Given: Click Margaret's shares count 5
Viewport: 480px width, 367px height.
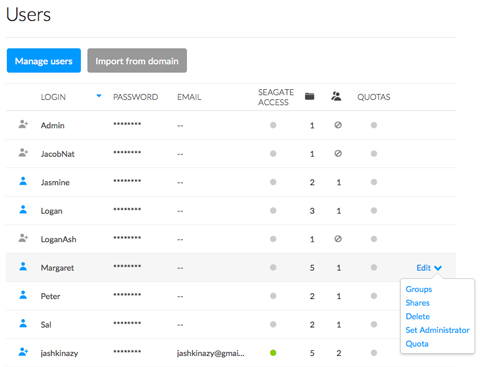Looking at the screenshot, I should [312, 268].
